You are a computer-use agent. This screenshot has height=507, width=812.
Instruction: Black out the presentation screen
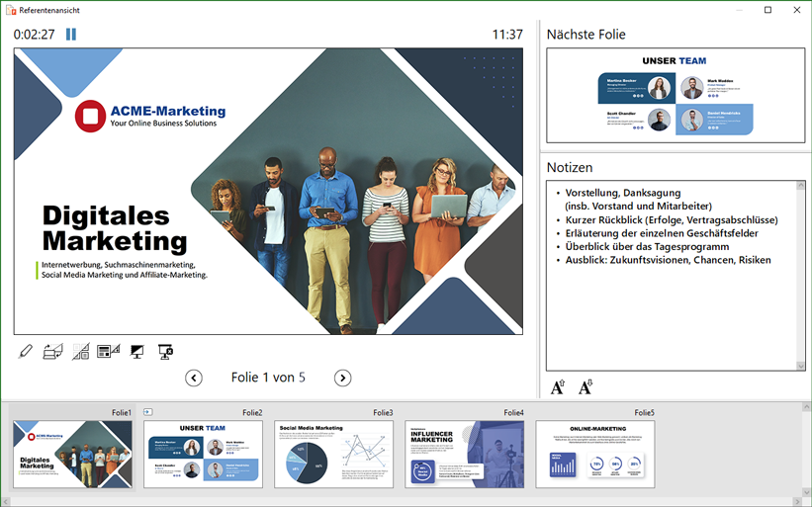136,351
